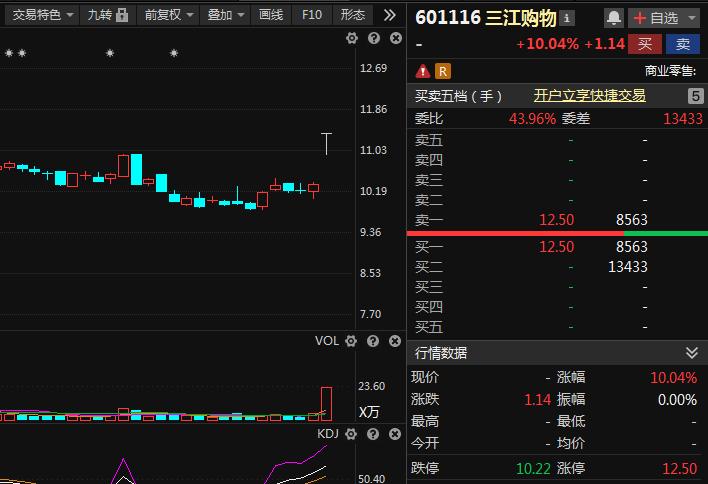Viewport: 708px width, 484px height.
Task: Open KDJ indicator help icon
Action: (373, 434)
